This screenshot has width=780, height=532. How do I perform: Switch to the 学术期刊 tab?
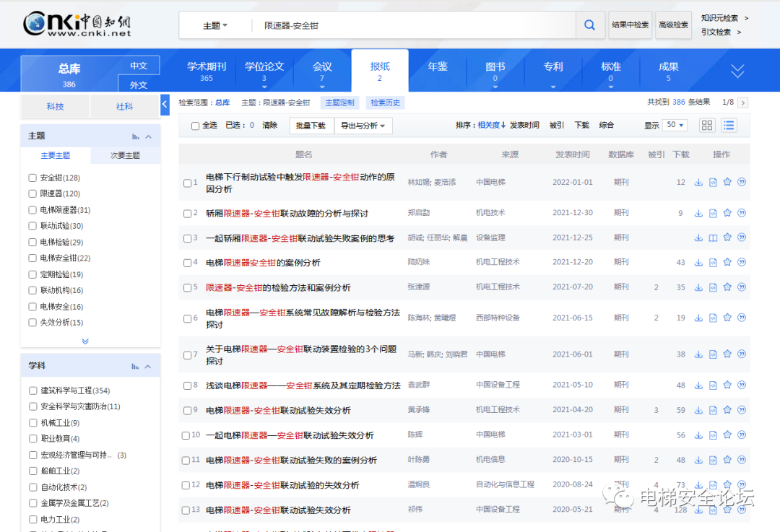click(207, 71)
